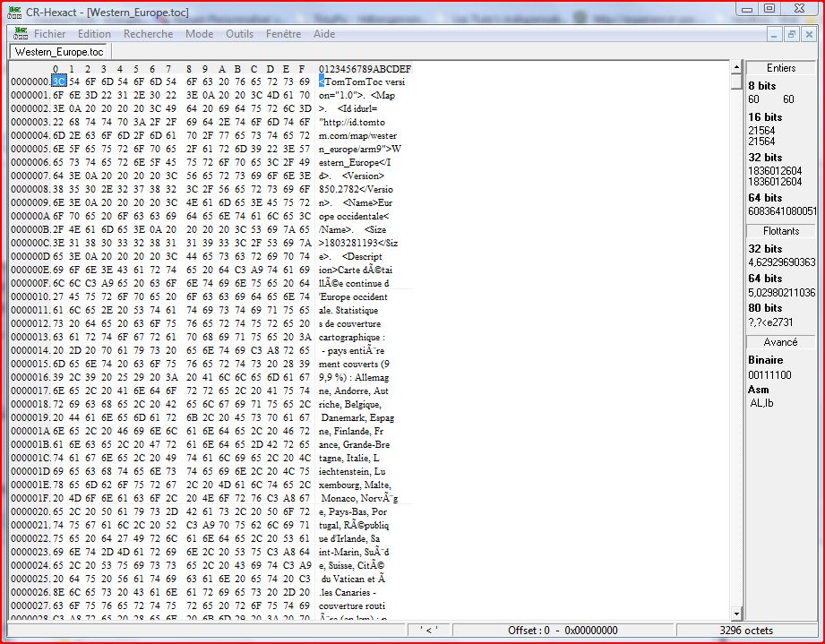The height and width of the screenshot is (644, 825).
Task: Click offset label 0000010.
Action: point(30,296)
